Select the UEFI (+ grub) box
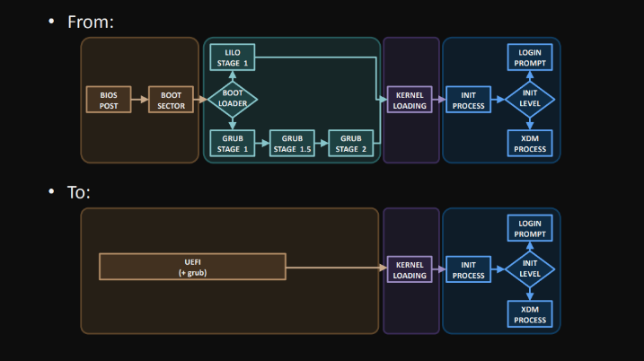644x361 pixels. click(192, 267)
